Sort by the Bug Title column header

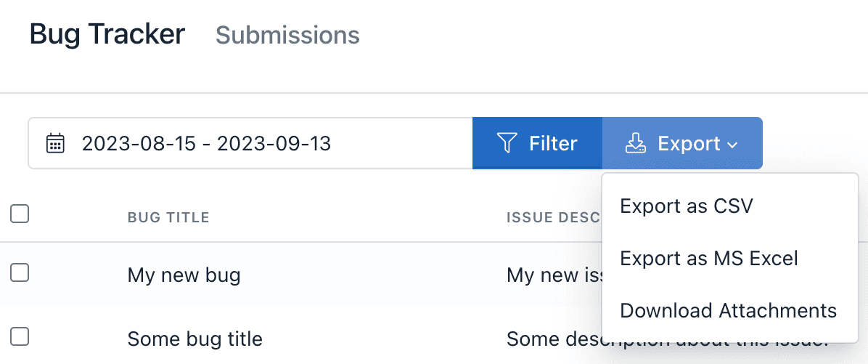click(x=168, y=217)
